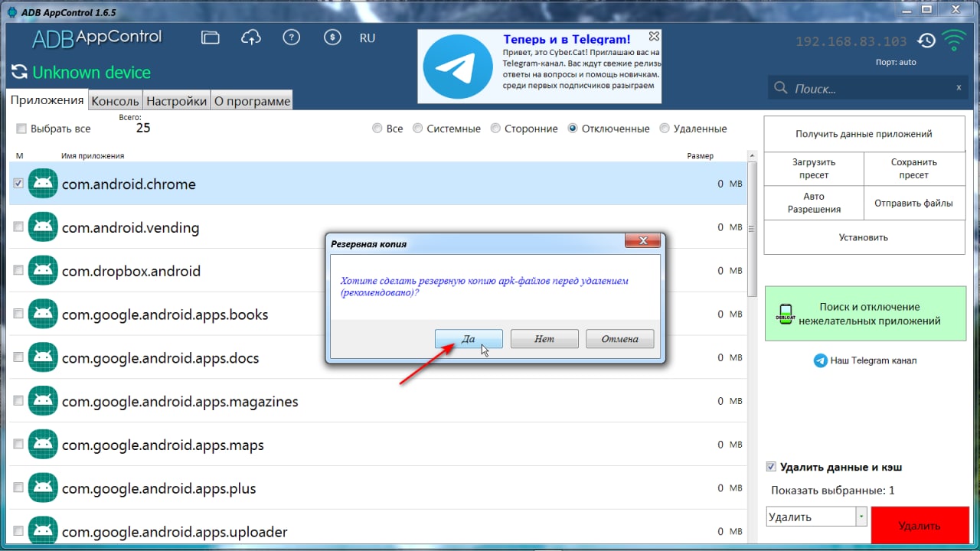Close the Telegram banner ad
This screenshot has height=551, width=980.
(x=653, y=36)
